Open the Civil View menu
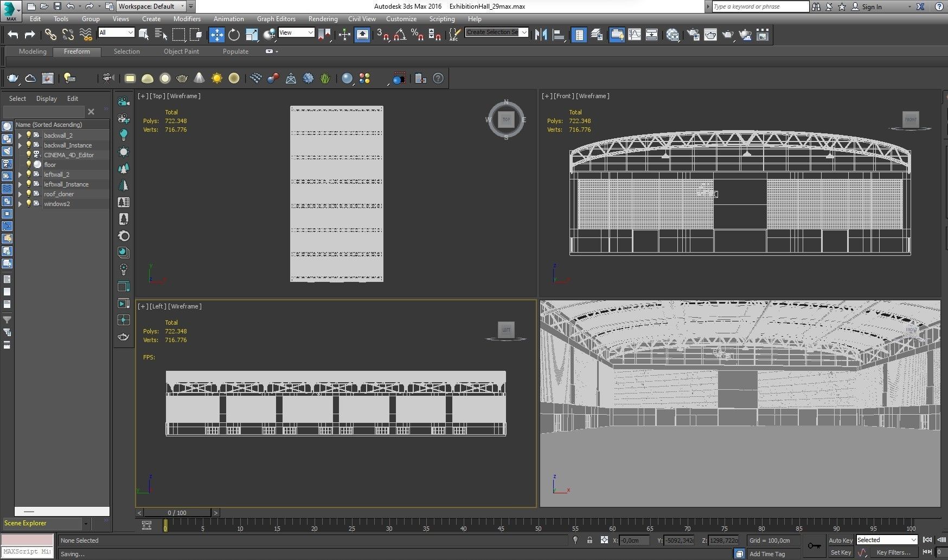Screen dimensions: 948x560 [362, 18]
